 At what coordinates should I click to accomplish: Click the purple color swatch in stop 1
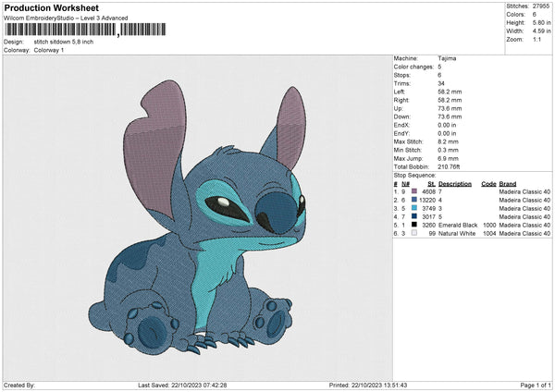[413, 190]
